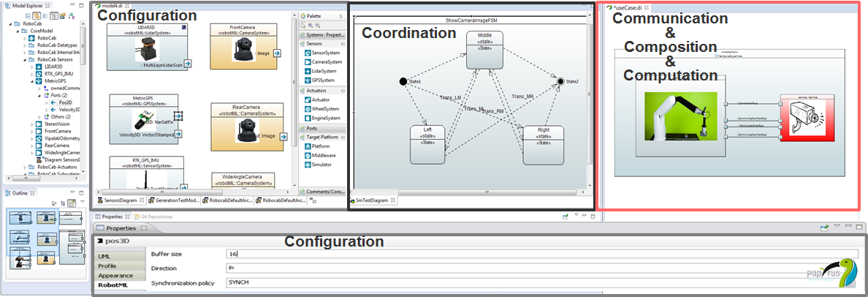Open the SmTestDiagram tab

(371, 200)
